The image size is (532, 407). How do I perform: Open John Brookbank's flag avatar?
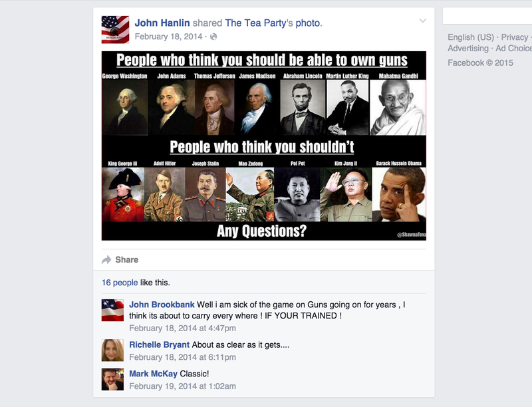tap(112, 311)
